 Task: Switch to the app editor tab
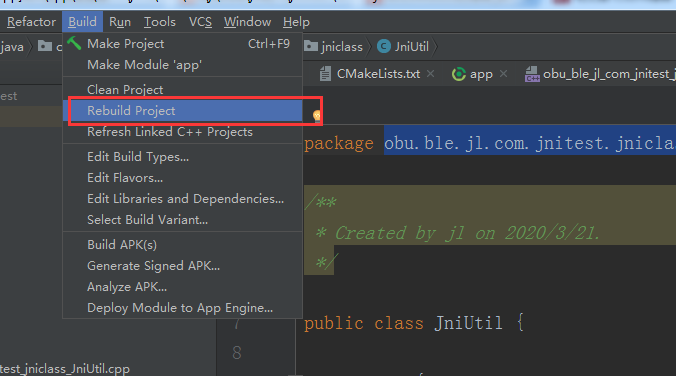[x=481, y=74]
